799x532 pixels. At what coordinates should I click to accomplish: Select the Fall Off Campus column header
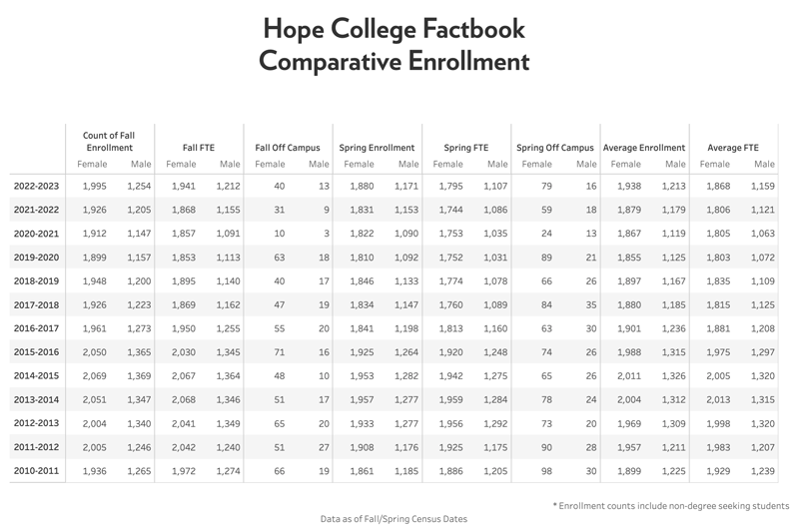coord(289,148)
